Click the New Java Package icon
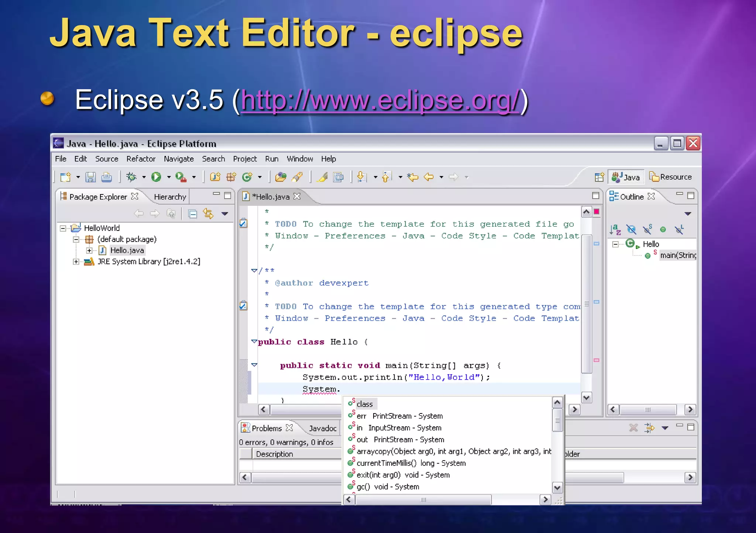 [231, 177]
